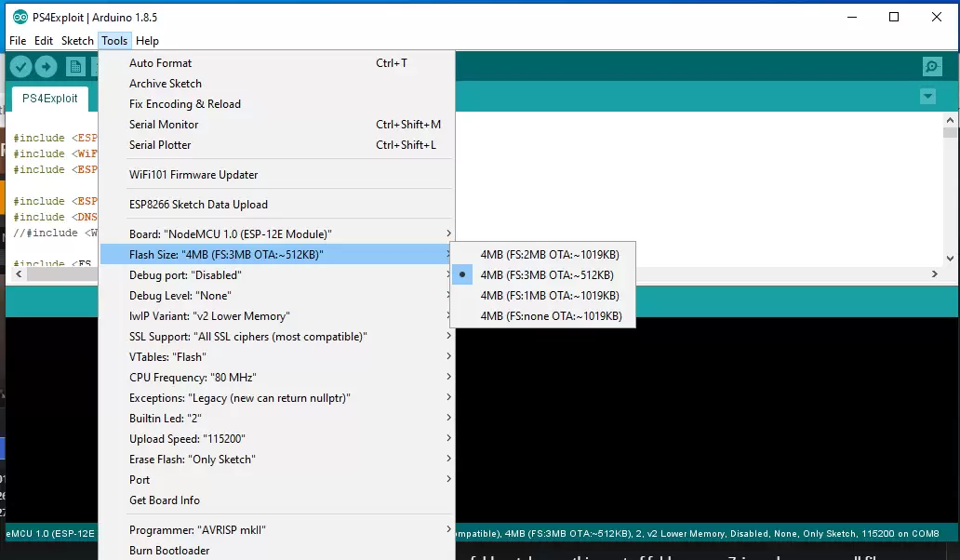Screen dimensions: 960x560
Task: Select Burn Bootloader entry
Action: point(276,550)
